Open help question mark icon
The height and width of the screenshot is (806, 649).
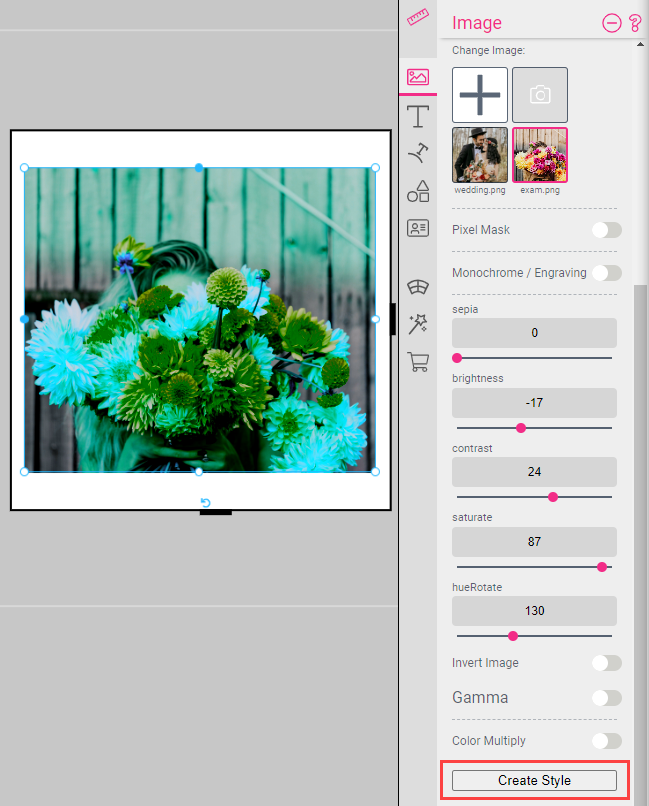point(635,23)
